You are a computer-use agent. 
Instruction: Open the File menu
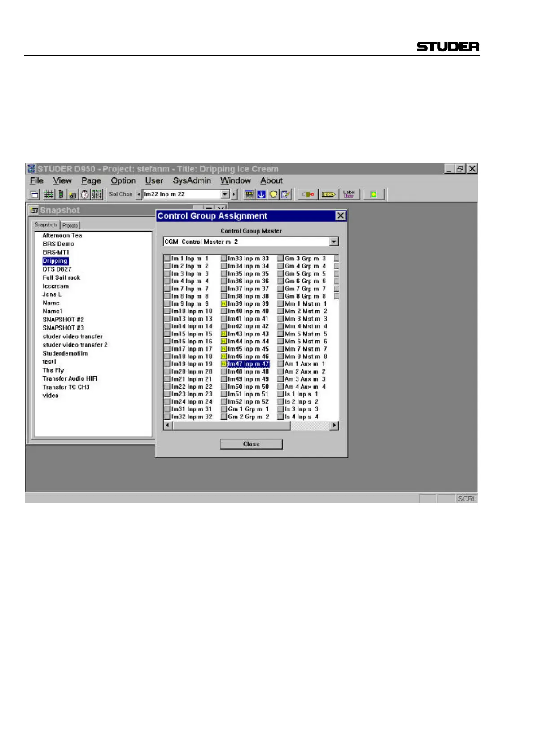tap(37, 180)
